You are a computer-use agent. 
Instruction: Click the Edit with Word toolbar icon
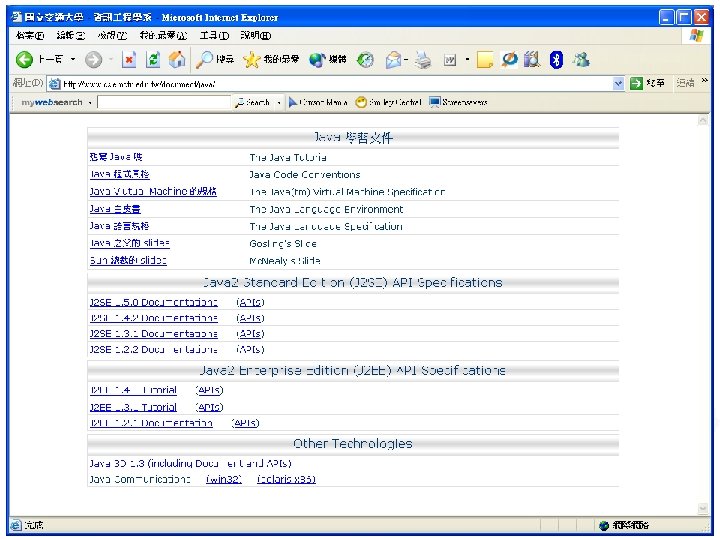(x=450, y=60)
